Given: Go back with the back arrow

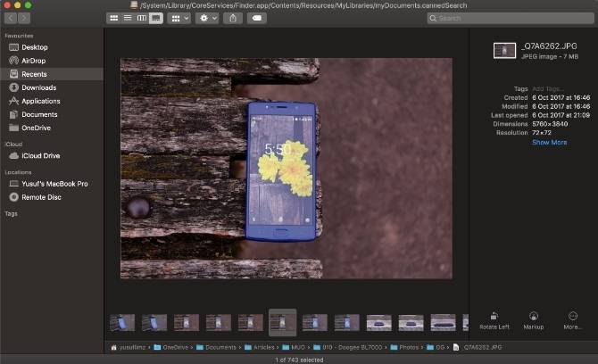Looking at the screenshot, I should [x=11, y=18].
